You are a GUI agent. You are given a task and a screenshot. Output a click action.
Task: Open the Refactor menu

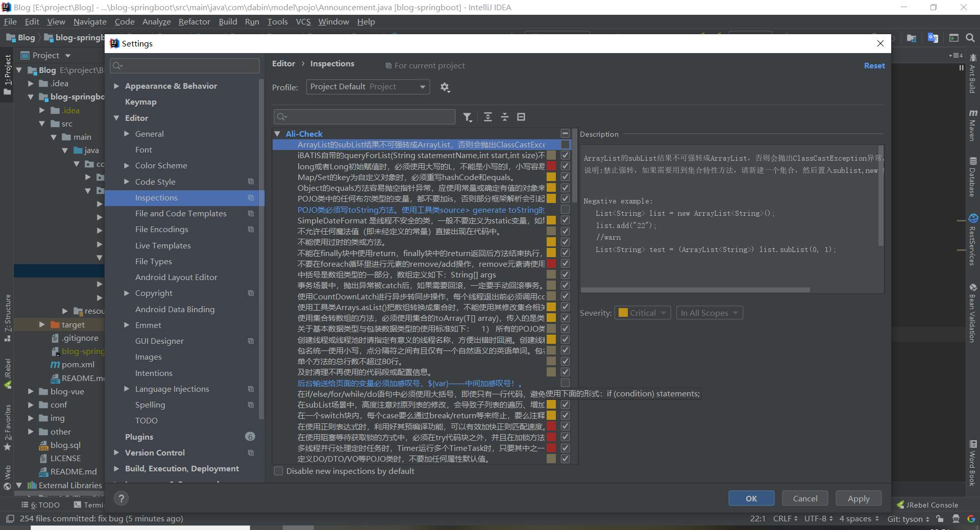point(194,22)
